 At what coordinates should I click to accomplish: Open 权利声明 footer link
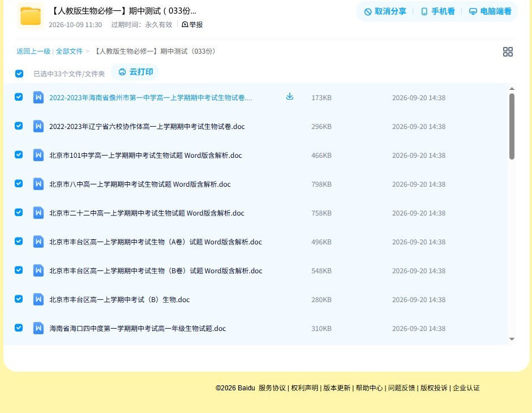[304, 388]
